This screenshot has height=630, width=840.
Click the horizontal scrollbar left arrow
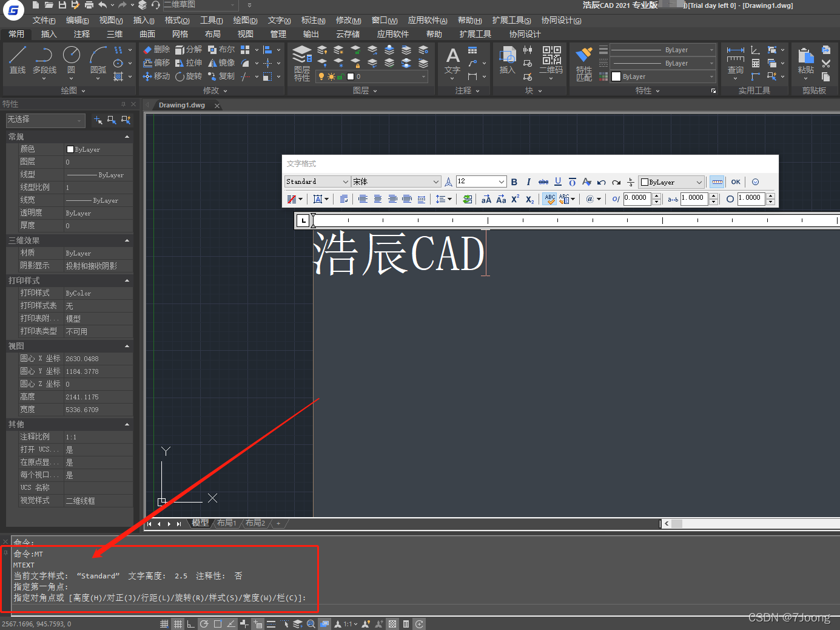click(667, 523)
